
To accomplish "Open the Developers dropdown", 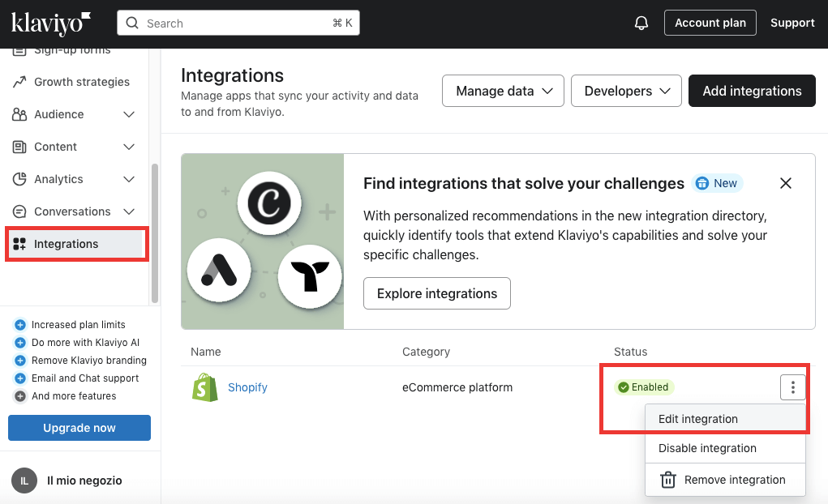I will pos(626,91).
